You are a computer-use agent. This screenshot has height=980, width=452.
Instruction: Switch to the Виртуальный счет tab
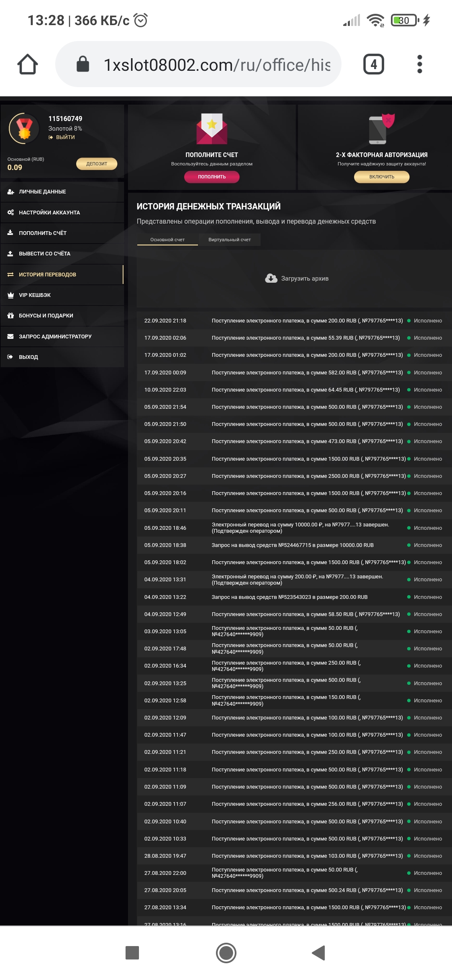click(229, 240)
